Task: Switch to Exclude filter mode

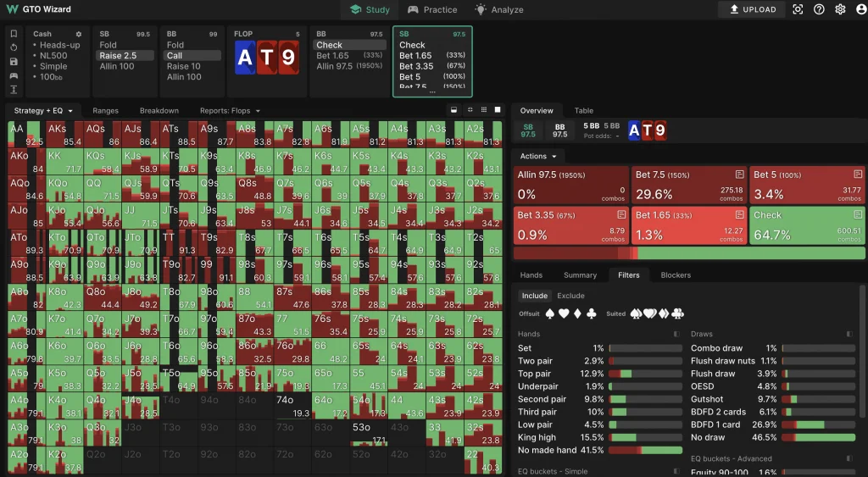Action: [570, 296]
